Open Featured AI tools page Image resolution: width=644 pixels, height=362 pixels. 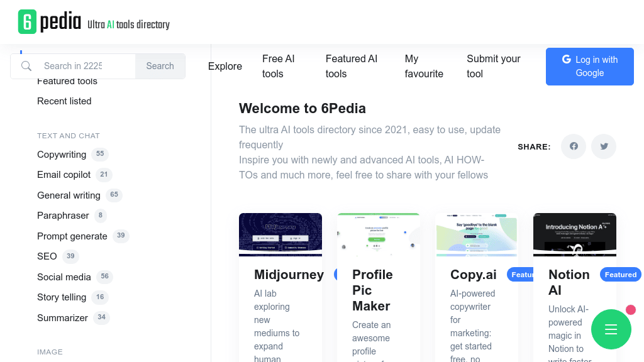(x=352, y=66)
